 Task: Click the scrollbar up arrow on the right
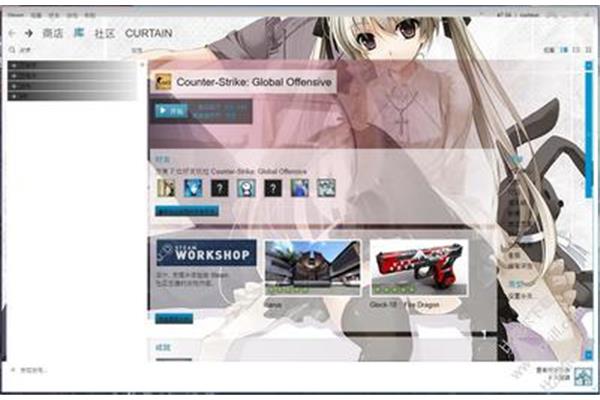(x=589, y=65)
